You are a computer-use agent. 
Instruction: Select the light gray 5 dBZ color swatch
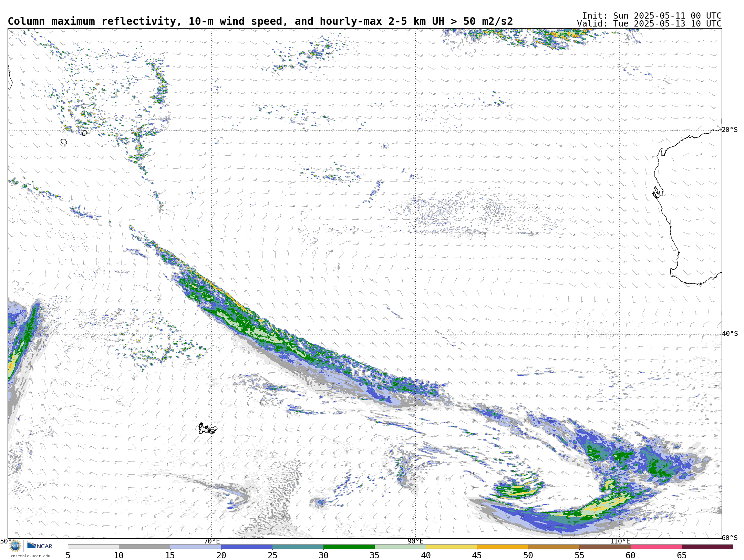(93, 547)
